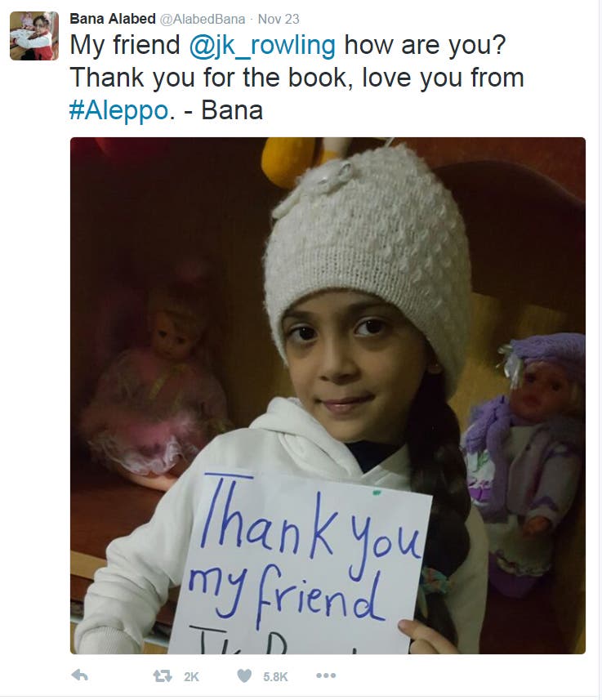This screenshot has height=700, width=602.
Task: View the 2K retweet count
Action: (191, 677)
